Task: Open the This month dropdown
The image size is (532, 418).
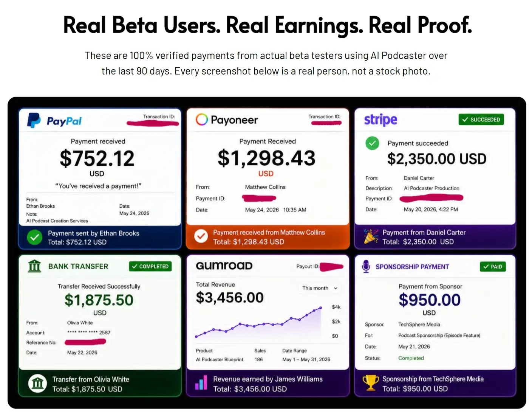Action: 320,288
